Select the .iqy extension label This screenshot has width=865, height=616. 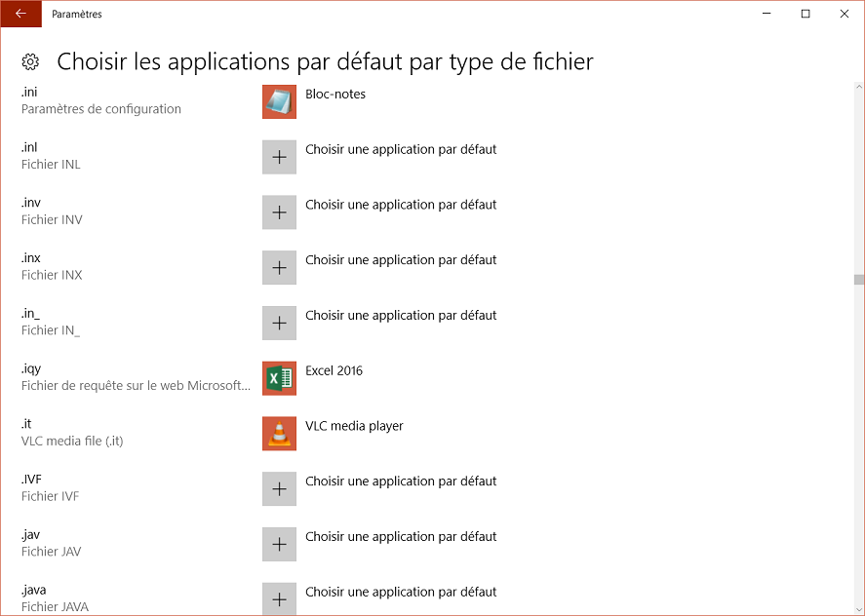click(x=31, y=369)
